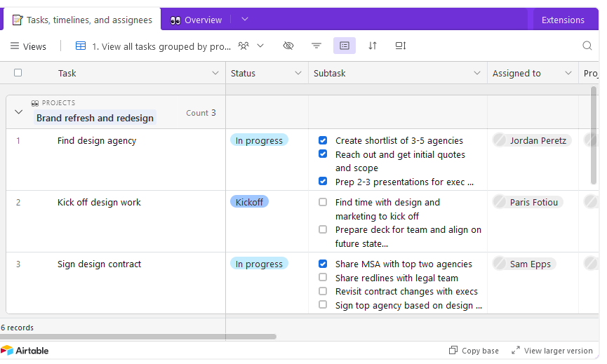The width and height of the screenshot is (607, 364).
Task: Click Jordan Peretz assignee name
Action: 538,140
